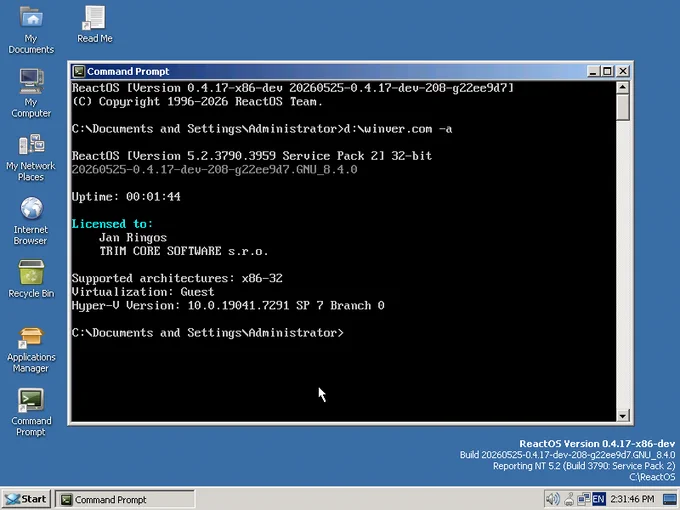Open the network connection tray icon
The height and width of the screenshot is (510, 680).
pyautogui.click(x=583, y=499)
